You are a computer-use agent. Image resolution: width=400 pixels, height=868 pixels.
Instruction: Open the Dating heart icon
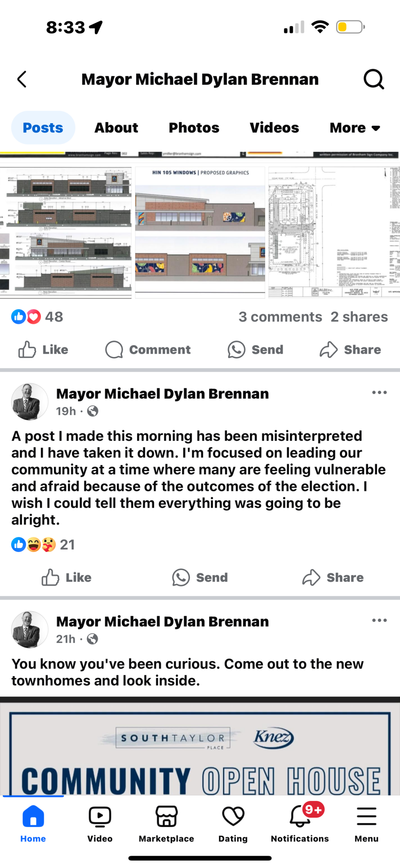[x=233, y=817]
